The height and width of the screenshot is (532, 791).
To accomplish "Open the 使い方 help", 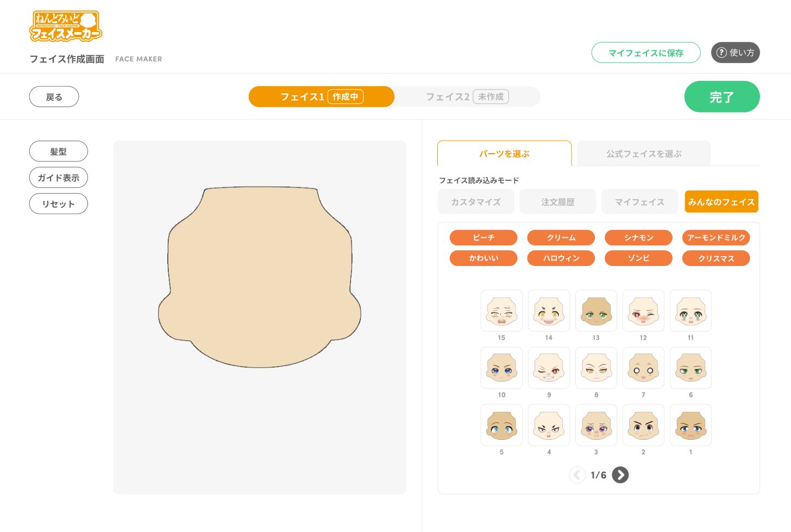I will [735, 53].
